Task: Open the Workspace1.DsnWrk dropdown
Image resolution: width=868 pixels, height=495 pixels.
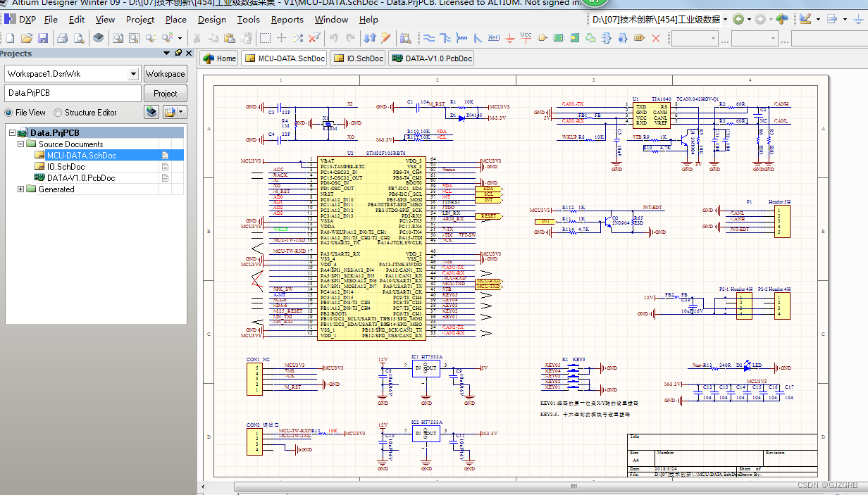Action: (134, 73)
